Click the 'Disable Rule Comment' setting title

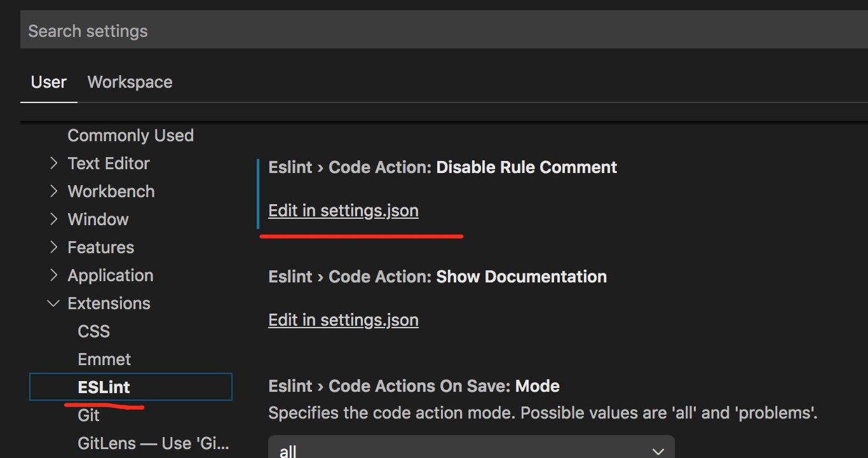pyautogui.click(x=443, y=167)
